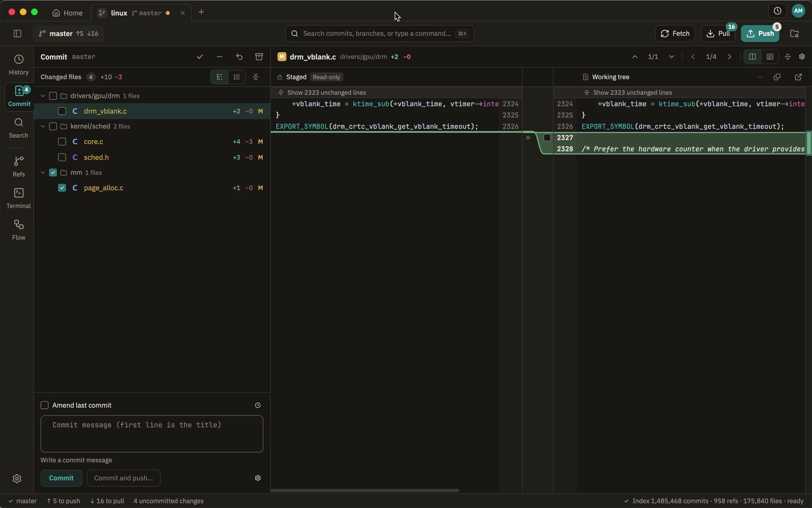Click the Fetch button

tap(675, 34)
